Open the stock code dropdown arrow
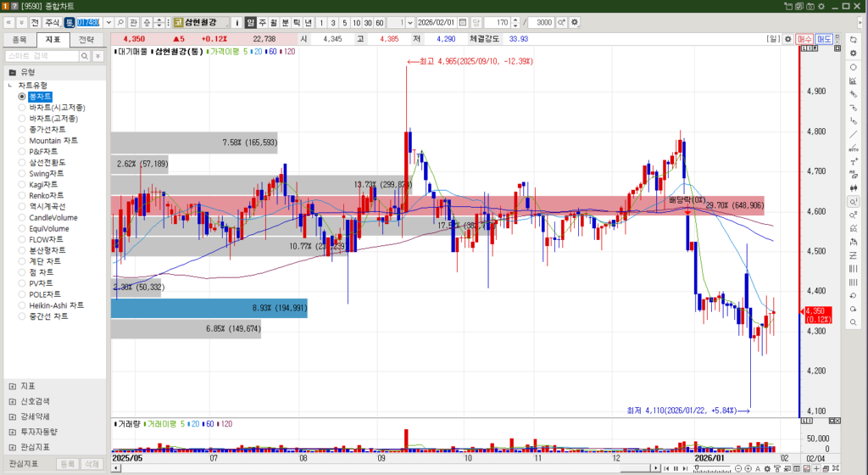The image size is (868, 475). (x=108, y=22)
